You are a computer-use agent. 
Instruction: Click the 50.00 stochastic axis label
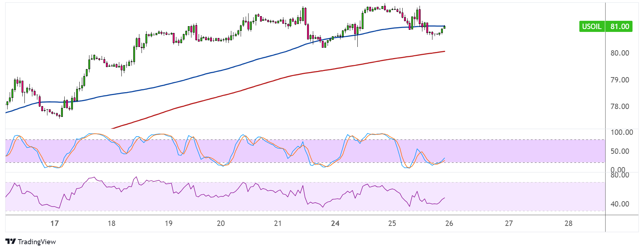[x=620, y=151]
